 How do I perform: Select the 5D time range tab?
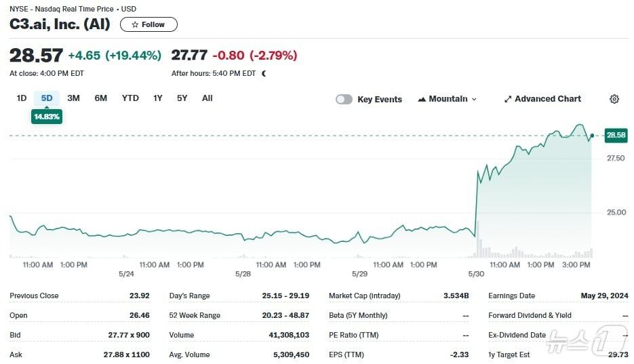47,98
